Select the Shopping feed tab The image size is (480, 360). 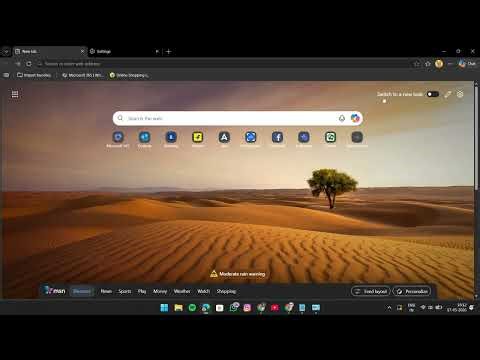point(226,291)
